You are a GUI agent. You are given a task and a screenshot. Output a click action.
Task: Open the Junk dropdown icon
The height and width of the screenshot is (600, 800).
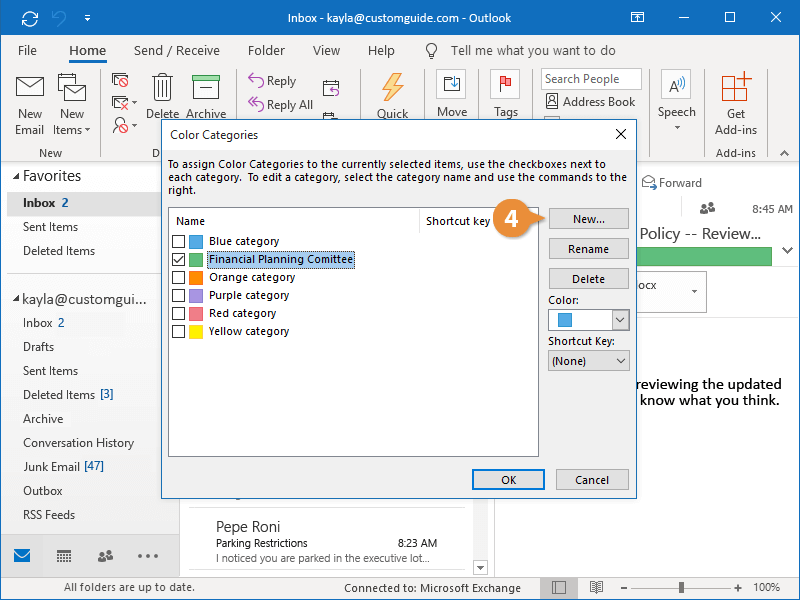tap(124, 125)
